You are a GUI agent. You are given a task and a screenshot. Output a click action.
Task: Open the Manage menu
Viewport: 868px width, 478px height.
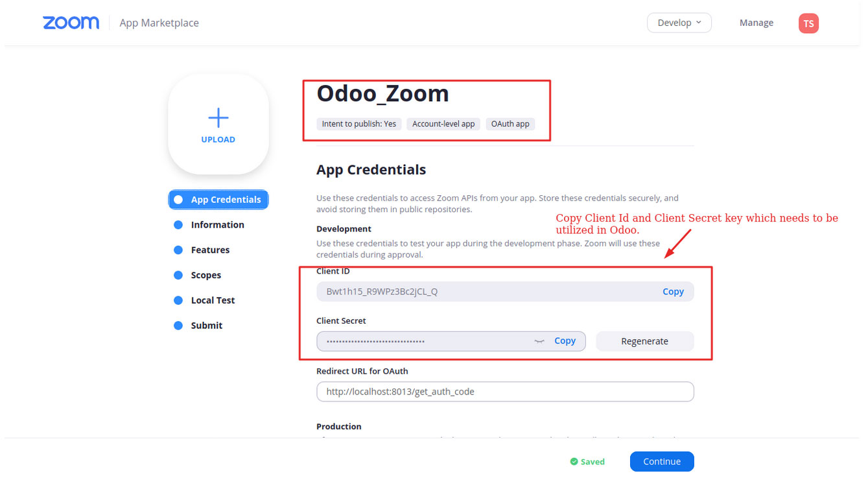coord(757,23)
